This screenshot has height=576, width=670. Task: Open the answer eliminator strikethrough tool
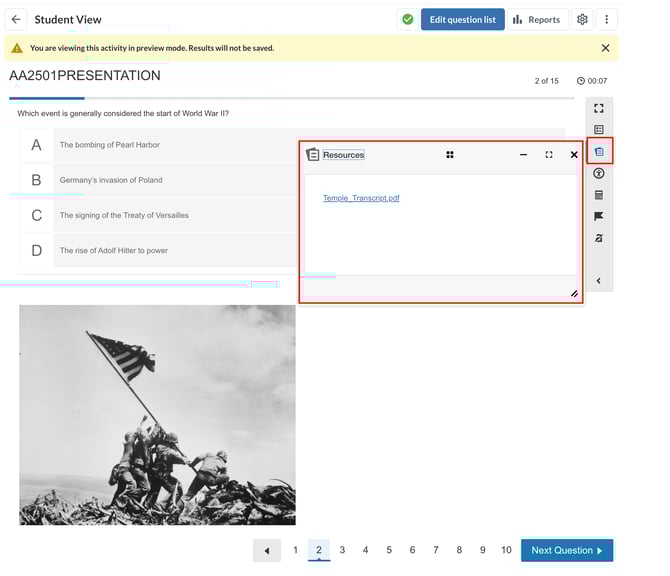[599, 238]
